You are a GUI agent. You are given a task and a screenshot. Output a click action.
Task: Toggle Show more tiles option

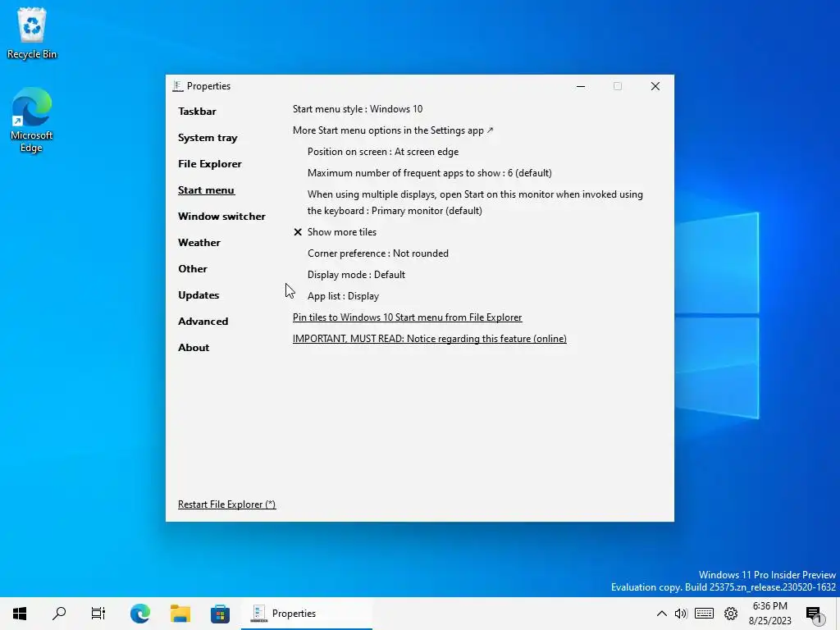point(335,232)
